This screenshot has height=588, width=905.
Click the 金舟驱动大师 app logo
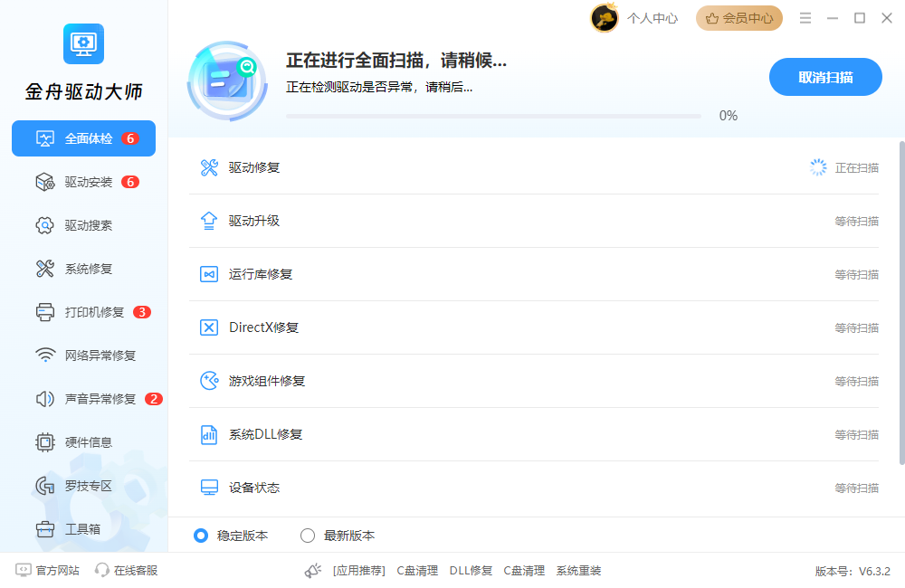pyautogui.click(x=83, y=43)
